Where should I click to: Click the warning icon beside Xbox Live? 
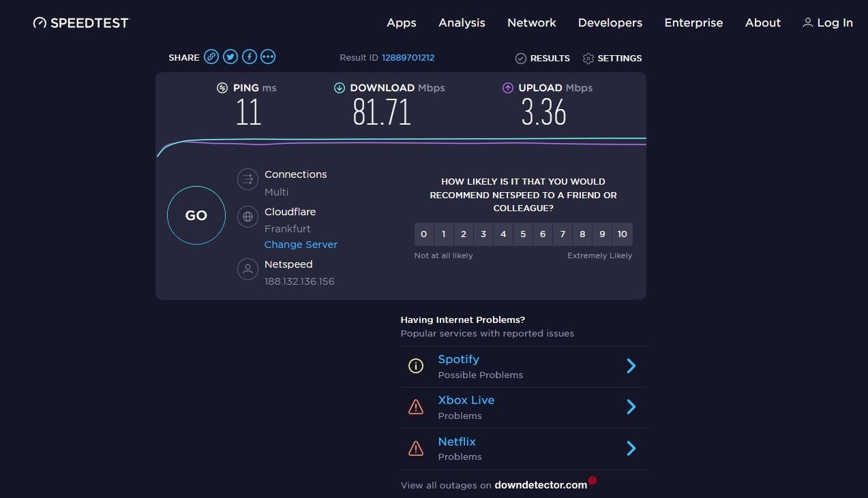tap(416, 407)
